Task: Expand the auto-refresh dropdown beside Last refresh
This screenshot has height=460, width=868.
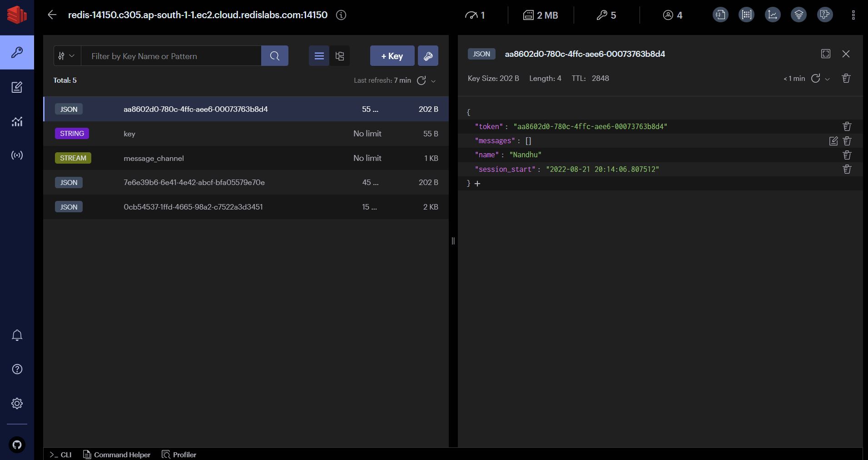Action: (x=433, y=80)
